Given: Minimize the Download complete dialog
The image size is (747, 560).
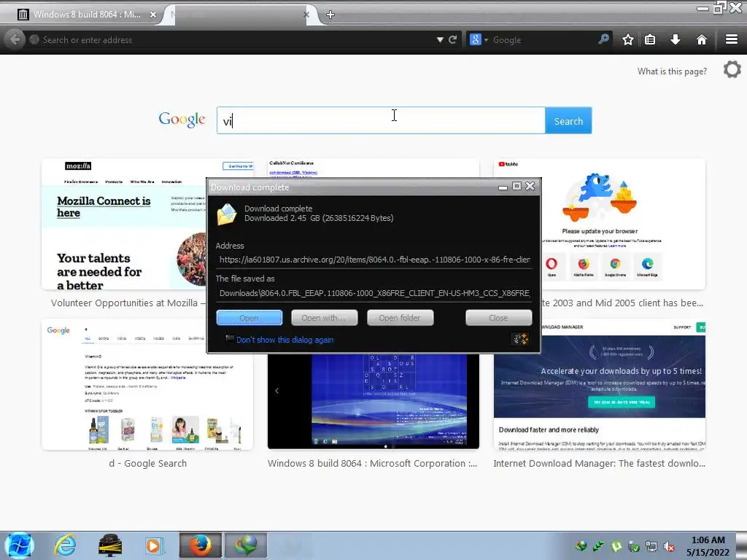Looking at the screenshot, I should coord(503,187).
